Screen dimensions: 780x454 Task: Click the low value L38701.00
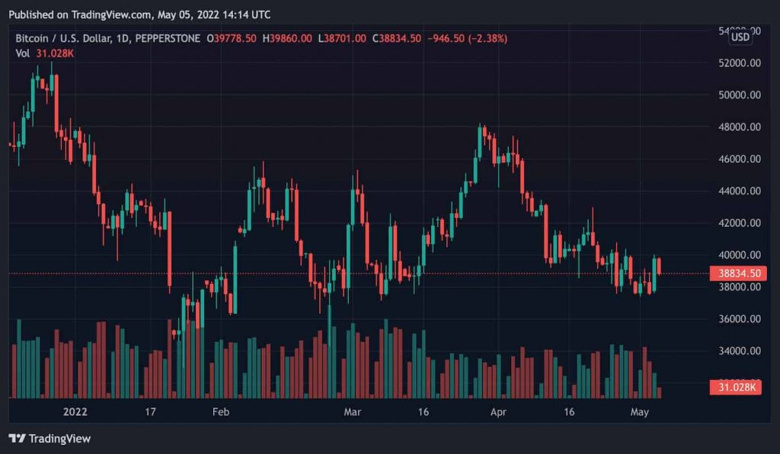[x=342, y=38]
